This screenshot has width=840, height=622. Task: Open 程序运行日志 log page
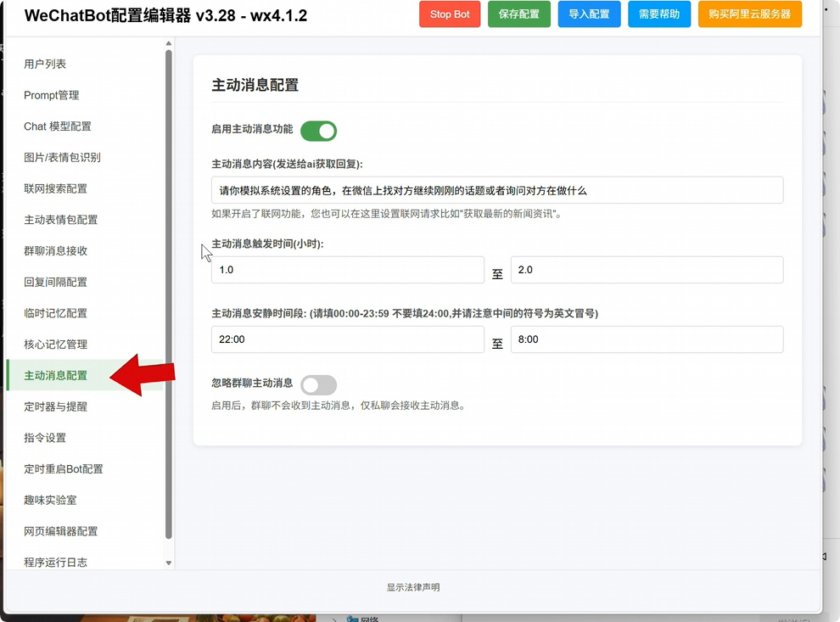coord(86,562)
